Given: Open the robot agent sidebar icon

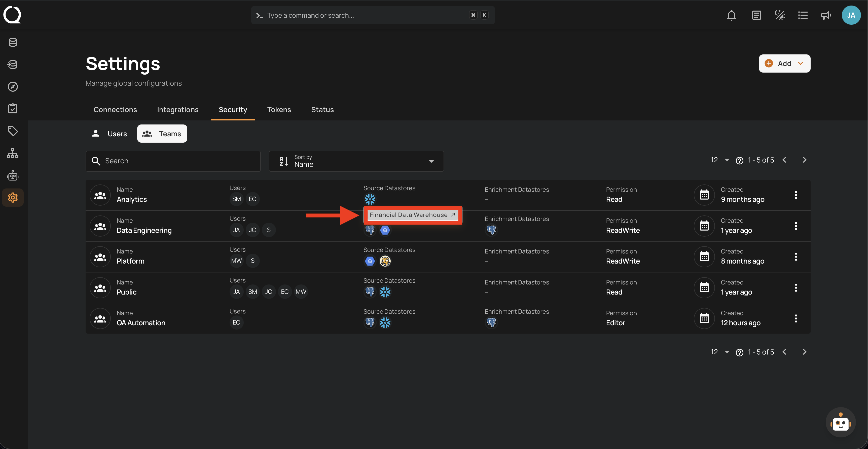Looking at the screenshot, I should (x=13, y=175).
